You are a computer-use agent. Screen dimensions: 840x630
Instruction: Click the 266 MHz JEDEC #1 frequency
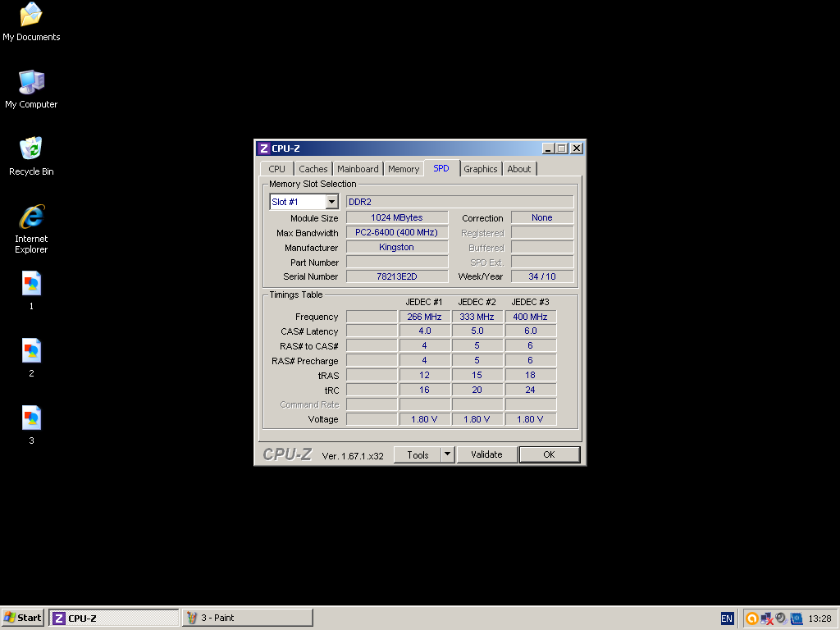point(424,317)
